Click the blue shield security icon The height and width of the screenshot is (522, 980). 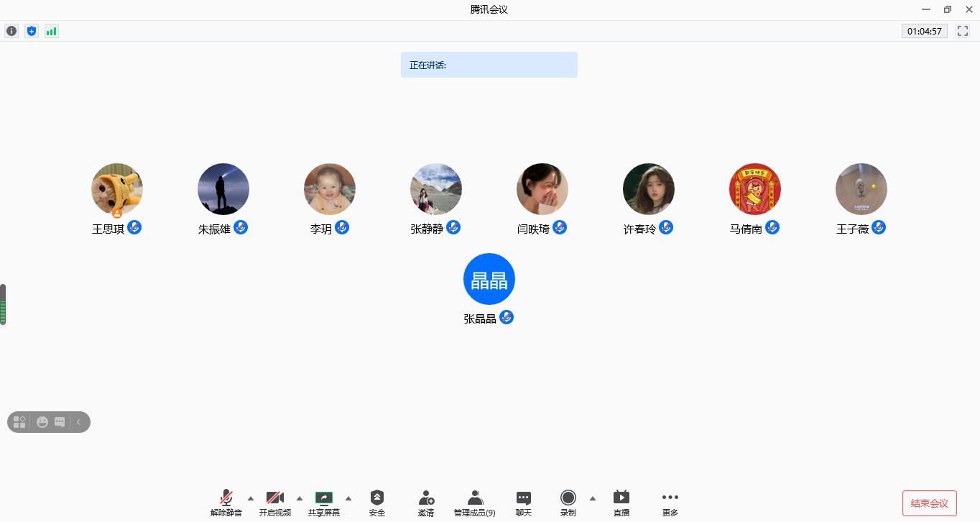click(31, 31)
